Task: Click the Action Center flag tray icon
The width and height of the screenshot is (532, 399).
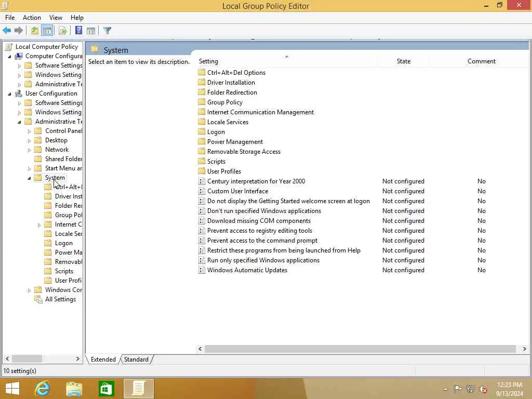Action: [x=458, y=389]
